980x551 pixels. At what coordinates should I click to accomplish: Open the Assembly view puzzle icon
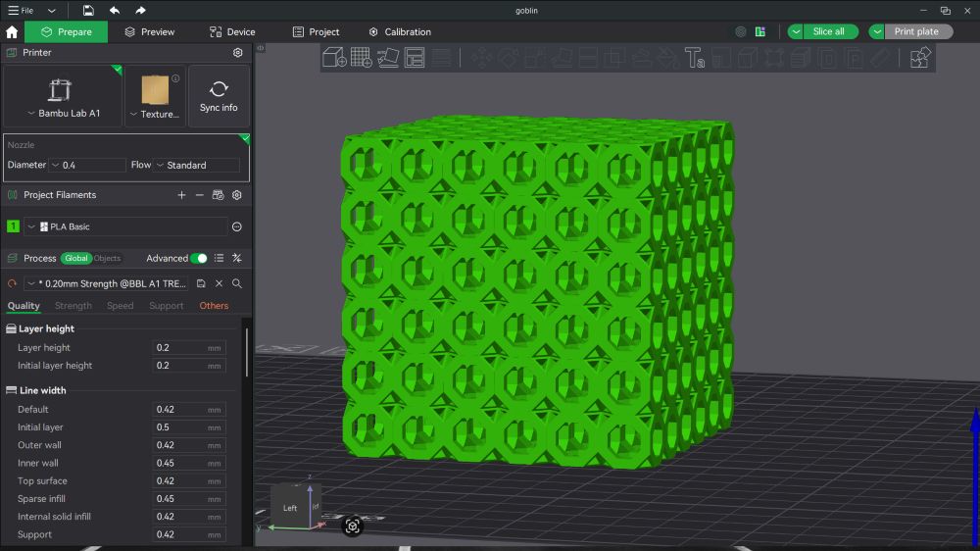(920, 58)
